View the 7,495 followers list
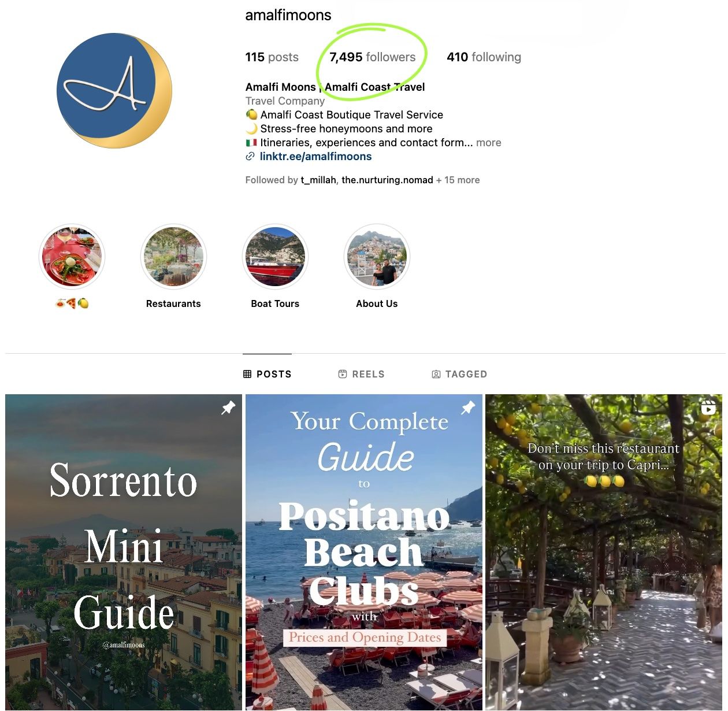Image resolution: width=728 pixels, height=711 pixels. point(373,57)
